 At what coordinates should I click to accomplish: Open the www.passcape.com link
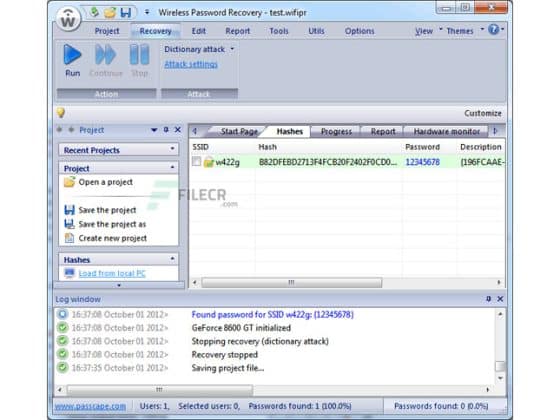click(x=90, y=406)
